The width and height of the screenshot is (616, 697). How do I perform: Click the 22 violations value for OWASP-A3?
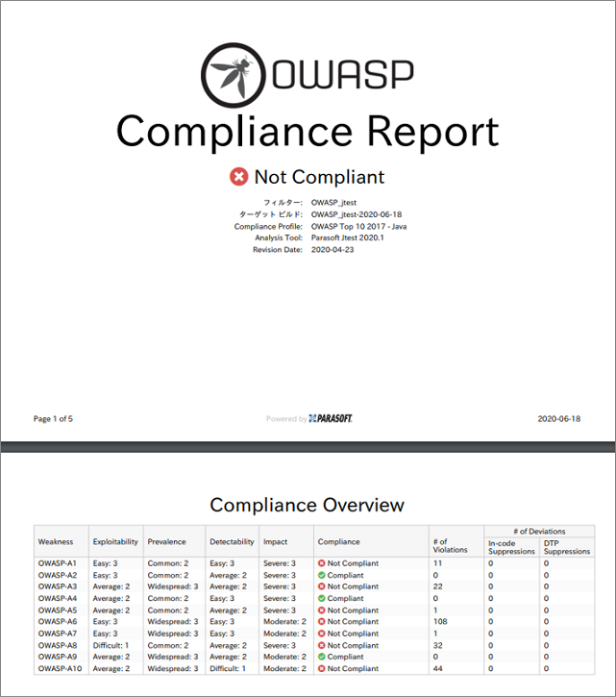(x=438, y=586)
